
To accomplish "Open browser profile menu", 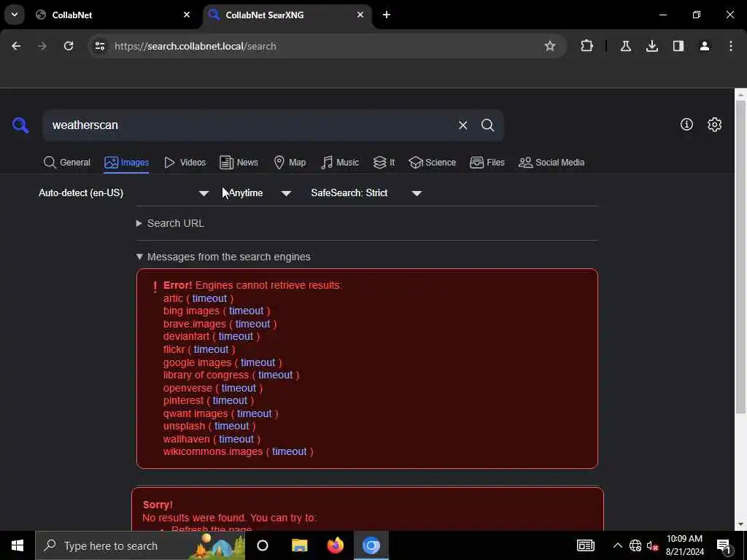I will pyautogui.click(x=705, y=46).
